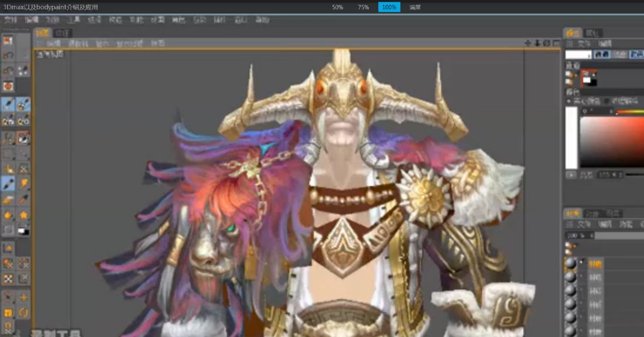Click the viewport pan cross icon
This screenshot has height=337, width=644.
(x=528, y=43)
